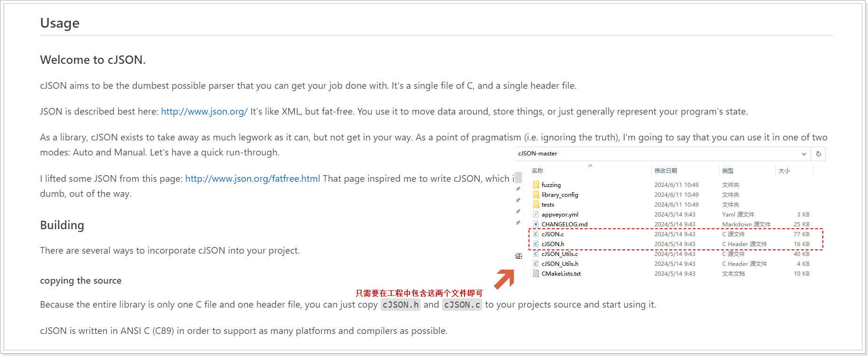Select the cJSON.h header file icon

pos(536,244)
